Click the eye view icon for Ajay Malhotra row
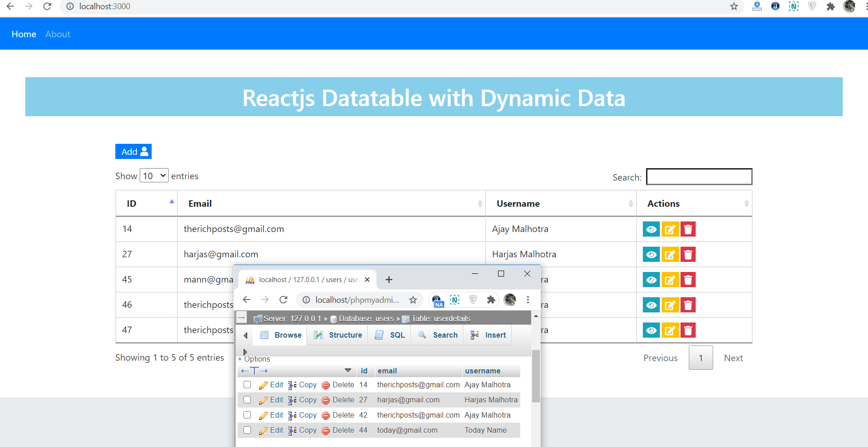The height and width of the screenshot is (447, 868). pos(651,229)
